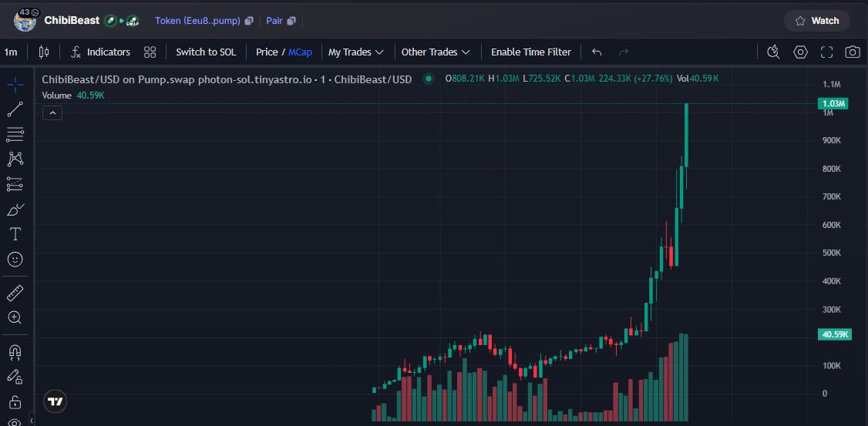This screenshot has width=868, height=426.
Task: Click the ChibiBeast token avatar
Action: [x=25, y=21]
